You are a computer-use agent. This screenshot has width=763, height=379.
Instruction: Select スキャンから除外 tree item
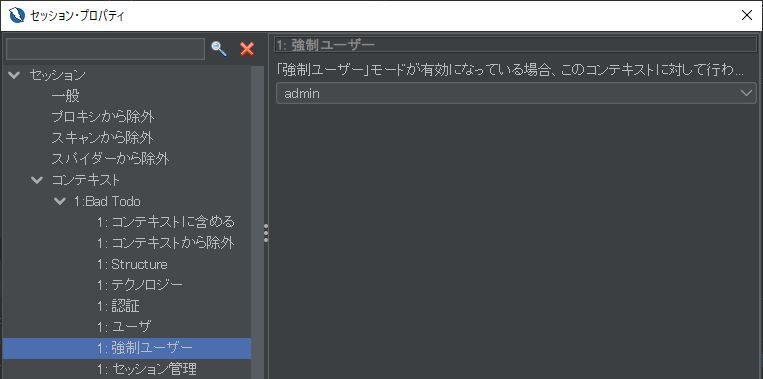[x=102, y=138]
